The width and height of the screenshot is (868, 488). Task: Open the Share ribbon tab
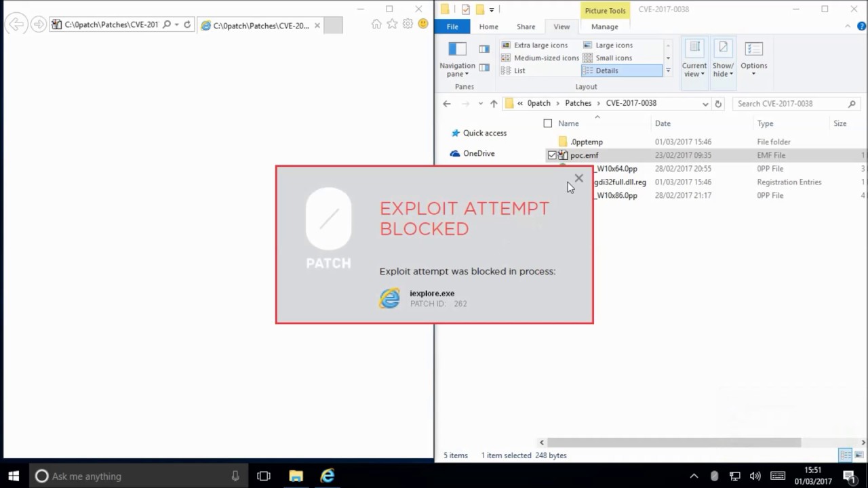[x=526, y=26]
